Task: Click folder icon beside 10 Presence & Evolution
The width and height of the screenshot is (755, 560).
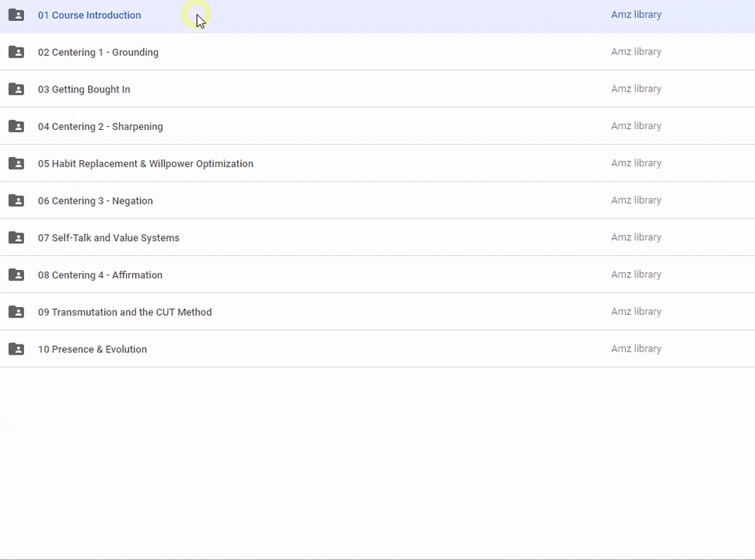Action: coord(16,349)
